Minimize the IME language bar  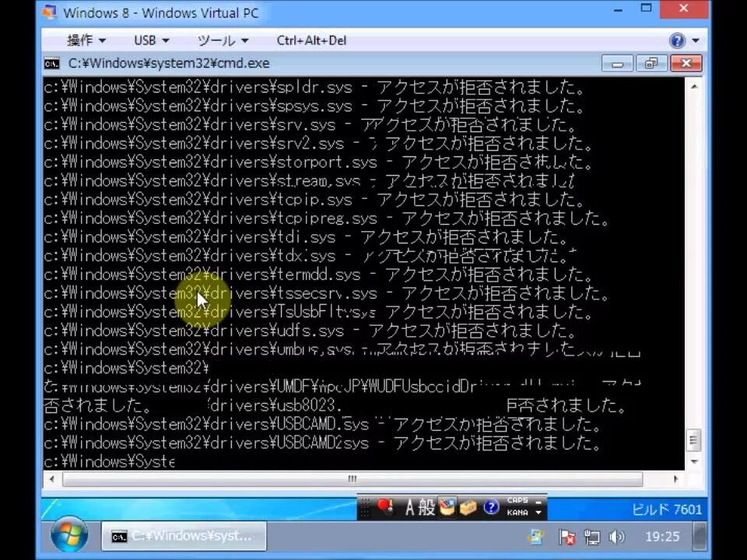(538, 502)
